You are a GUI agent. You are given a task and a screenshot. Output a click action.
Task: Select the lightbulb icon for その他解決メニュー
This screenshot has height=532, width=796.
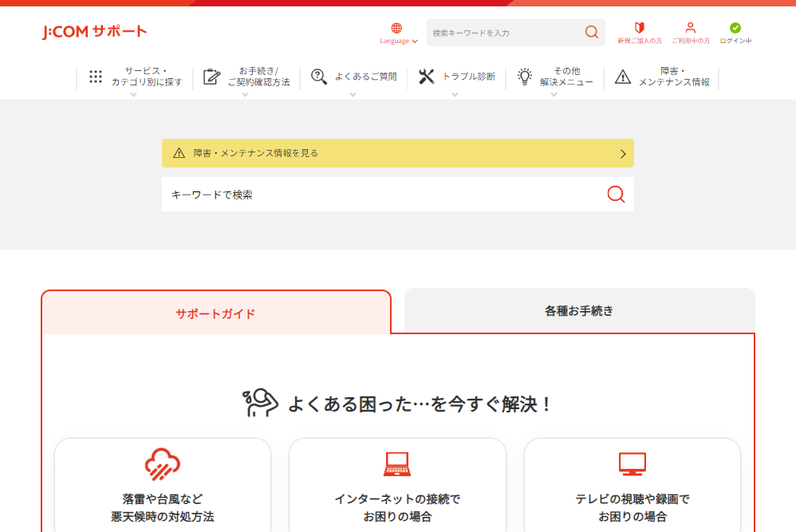coord(524,77)
